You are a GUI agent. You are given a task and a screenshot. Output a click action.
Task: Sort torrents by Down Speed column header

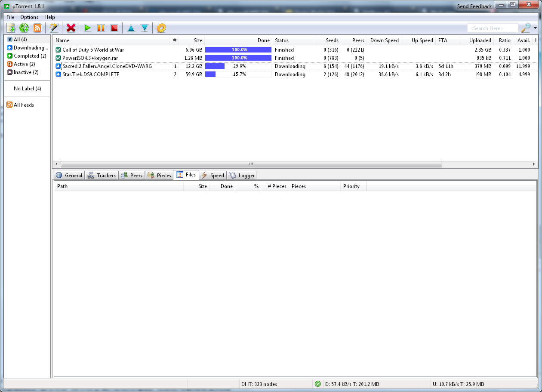pyautogui.click(x=384, y=40)
